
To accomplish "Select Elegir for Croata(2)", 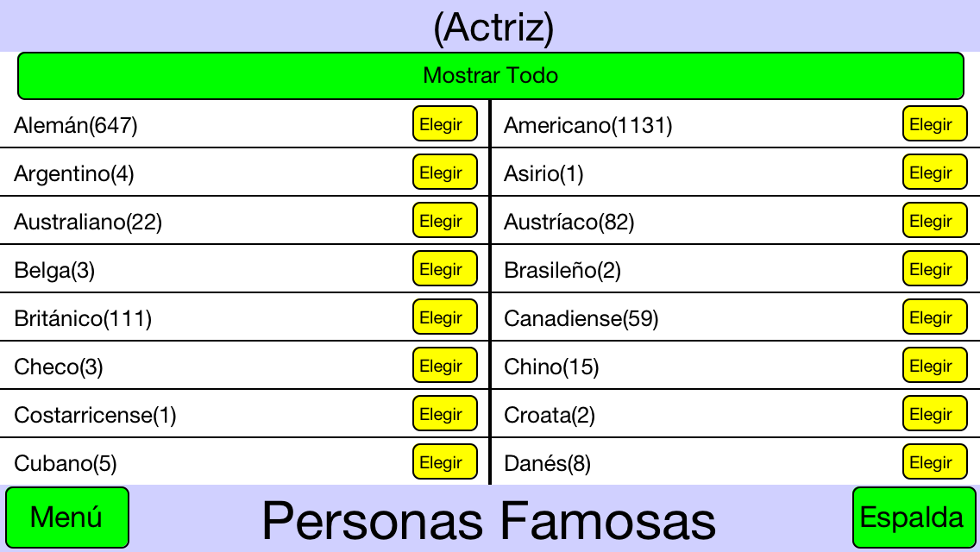I will (935, 413).
